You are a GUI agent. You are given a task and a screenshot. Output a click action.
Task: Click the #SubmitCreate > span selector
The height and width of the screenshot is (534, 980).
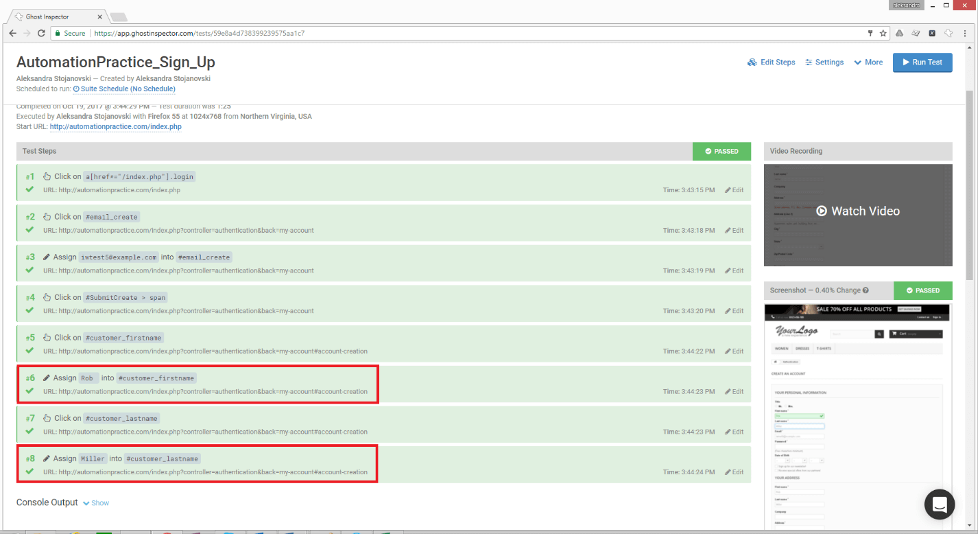[126, 297]
